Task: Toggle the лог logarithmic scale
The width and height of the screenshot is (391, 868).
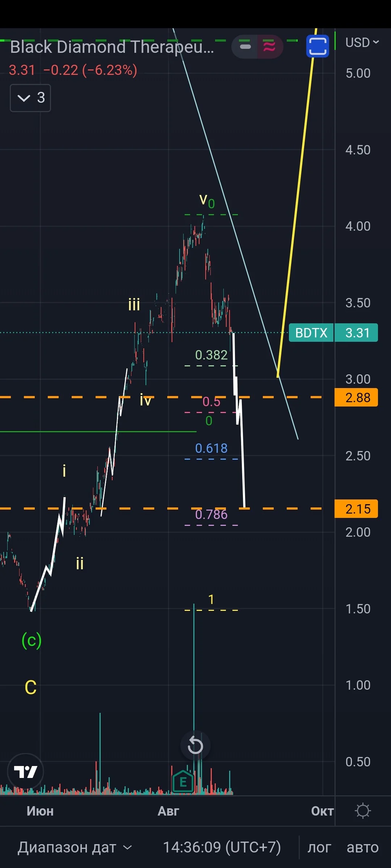Action: coord(319,847)
